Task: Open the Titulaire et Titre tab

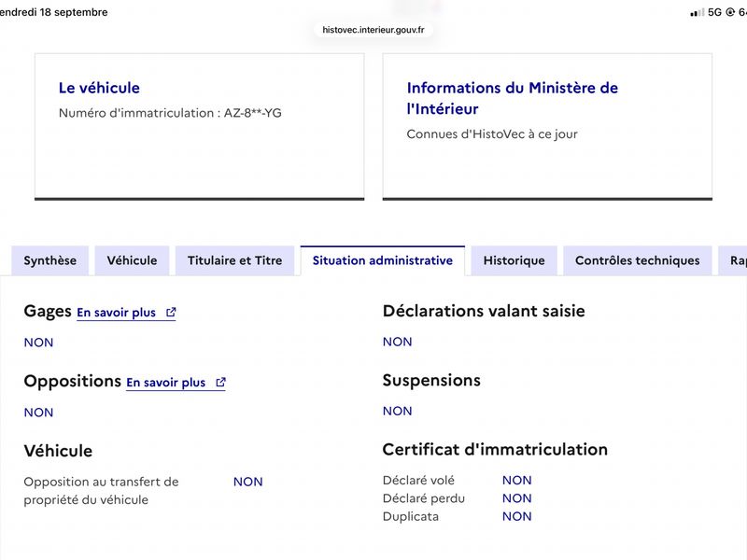Action: point(235,260)
